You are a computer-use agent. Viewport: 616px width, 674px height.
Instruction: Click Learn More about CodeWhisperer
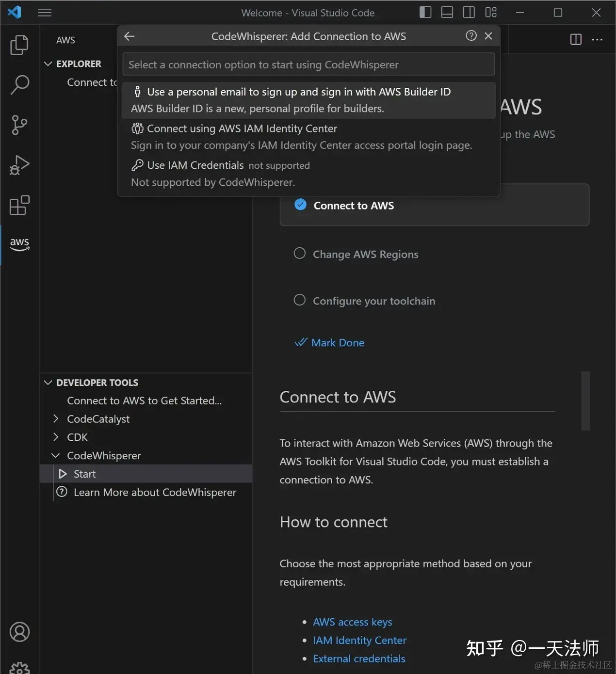click(155, 492)
